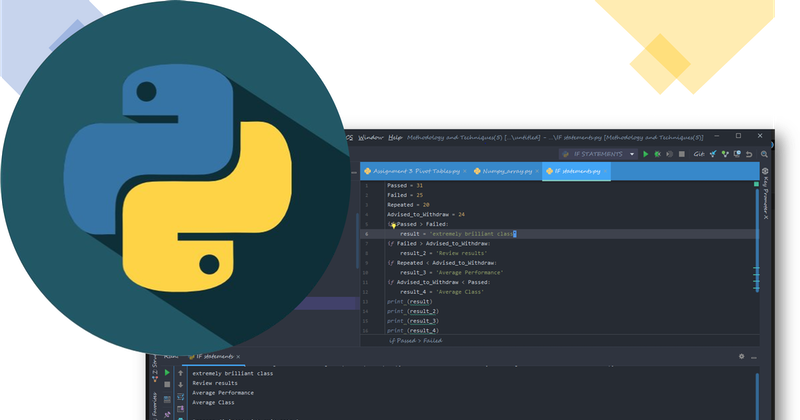
Task: Click console output 'Review results'
Action: (215, 383)
